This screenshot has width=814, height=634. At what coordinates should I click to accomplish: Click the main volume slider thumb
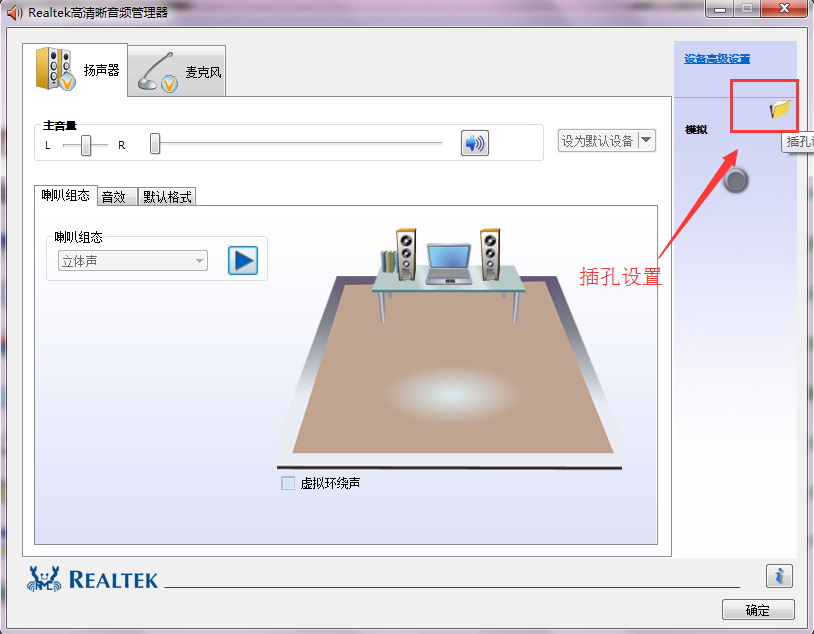(155, 143)
